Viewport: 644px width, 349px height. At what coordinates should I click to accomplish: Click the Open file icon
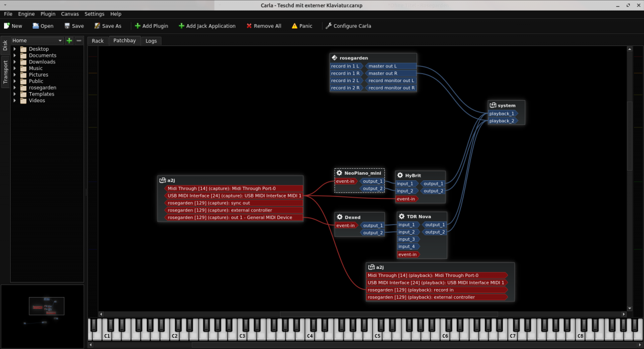click(36, 26)
